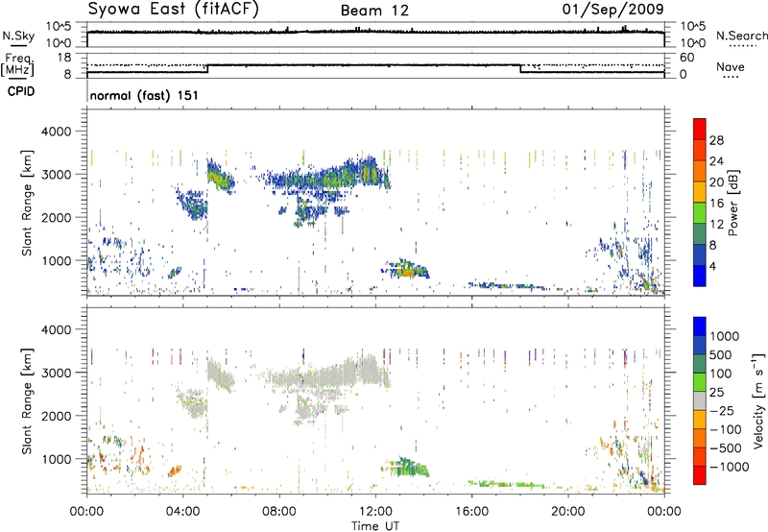Click the '24' power scale value
The width and height of the screenshot is (768, 532).
[x=716, y=161]
